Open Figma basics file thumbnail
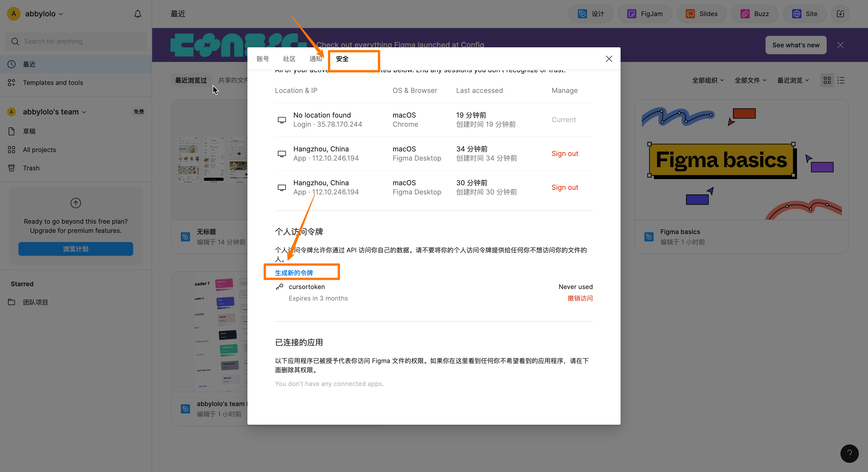 [x=742, y=160]
